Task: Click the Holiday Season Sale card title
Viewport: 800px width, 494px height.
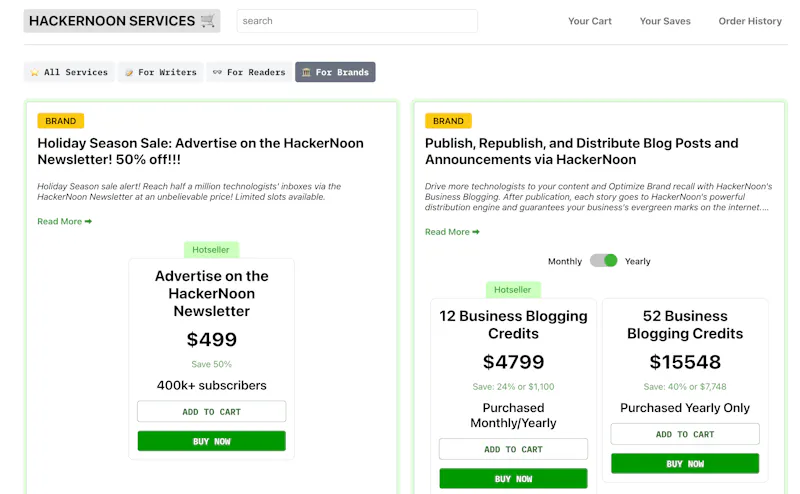Action: pyautogui.click(x=200, y=151)
